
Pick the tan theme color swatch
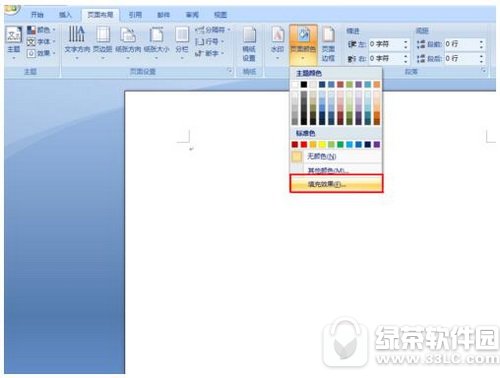pos(313,84)
